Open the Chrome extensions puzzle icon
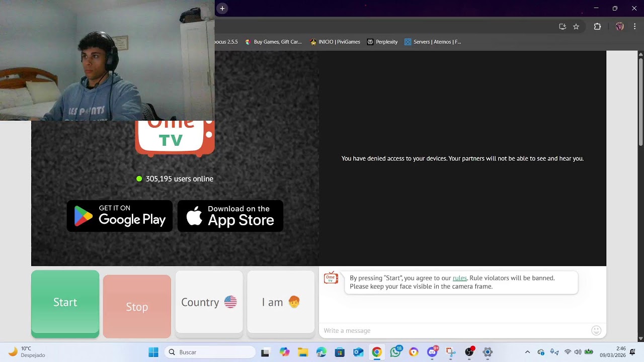 (x=597, y=27)
